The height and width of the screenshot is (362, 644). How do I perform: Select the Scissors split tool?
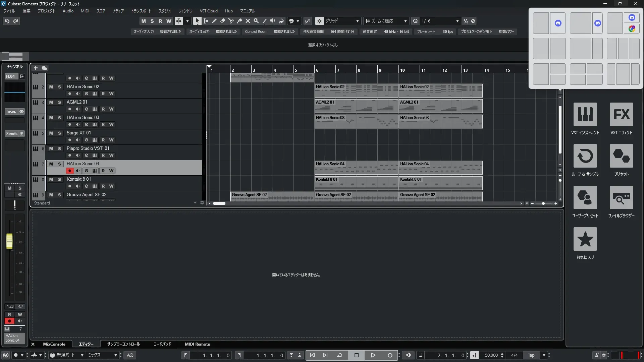(231, 21)
